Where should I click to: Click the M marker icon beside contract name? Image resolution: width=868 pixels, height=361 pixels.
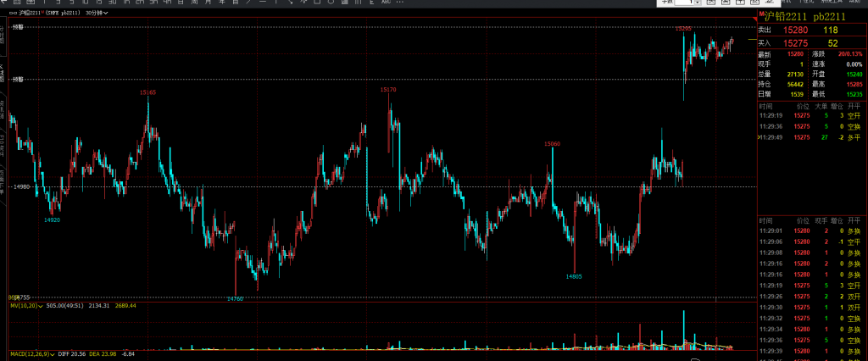(x=760, y=16)
